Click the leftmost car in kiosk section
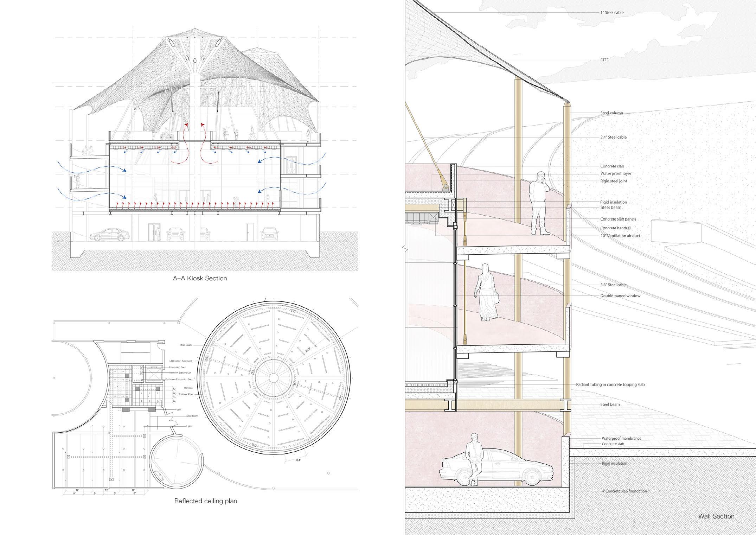 (x=109, y=235)
